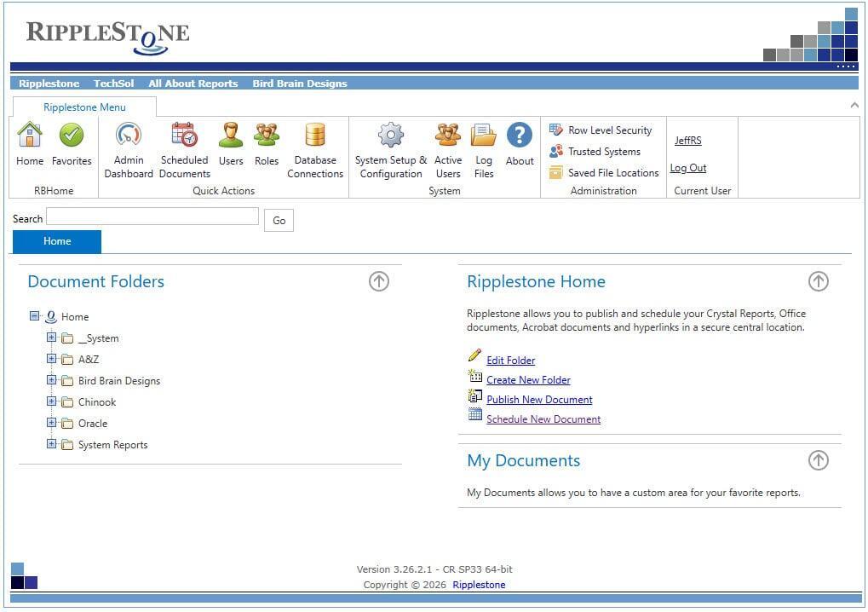Screen dimensions: 868x612
Task: Open the About question mark icon
Action: click(520, 136)
